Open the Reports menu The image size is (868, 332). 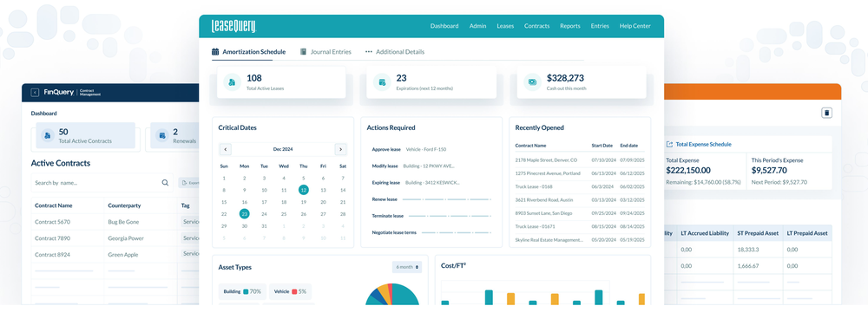tap(570, 26)
